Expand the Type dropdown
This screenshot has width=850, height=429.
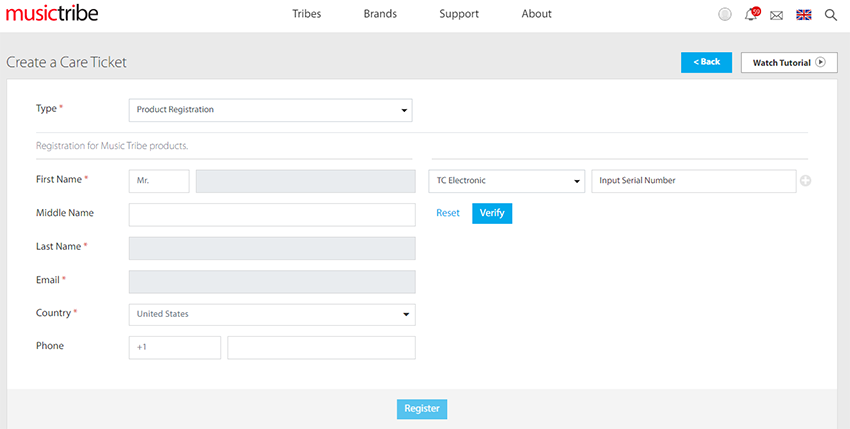(270, 110)
